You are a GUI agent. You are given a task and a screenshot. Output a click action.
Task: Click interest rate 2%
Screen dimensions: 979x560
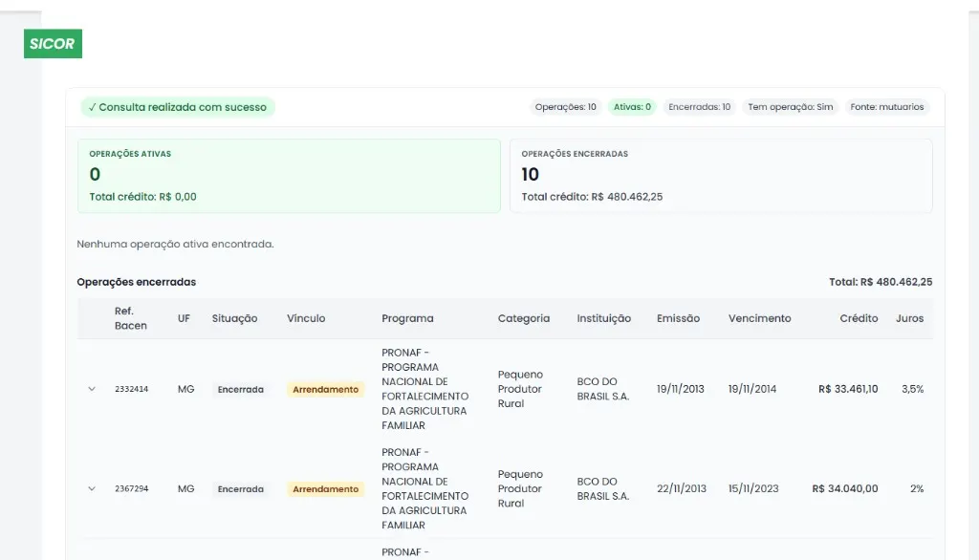[917, 489]
